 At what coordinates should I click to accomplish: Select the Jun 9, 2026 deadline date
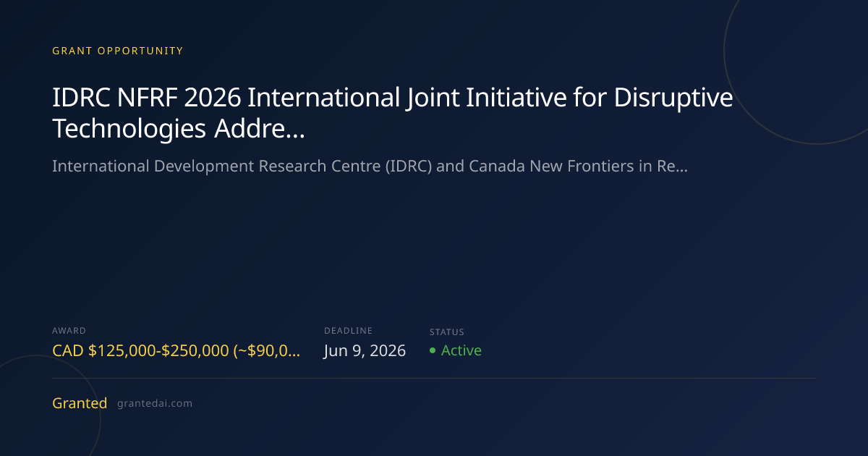tap(365, 351)
